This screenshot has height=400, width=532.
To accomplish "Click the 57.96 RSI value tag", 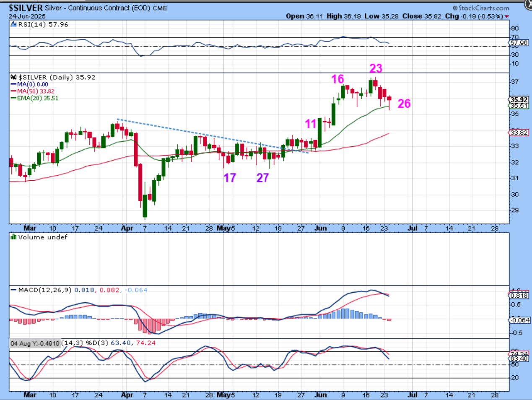I will pos(519,43).
